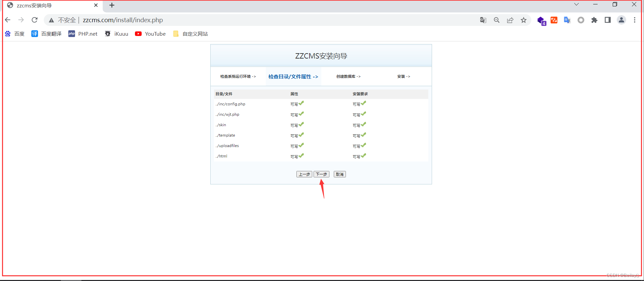Click the 取消 button
644x281 pixels.
point(339,174)
